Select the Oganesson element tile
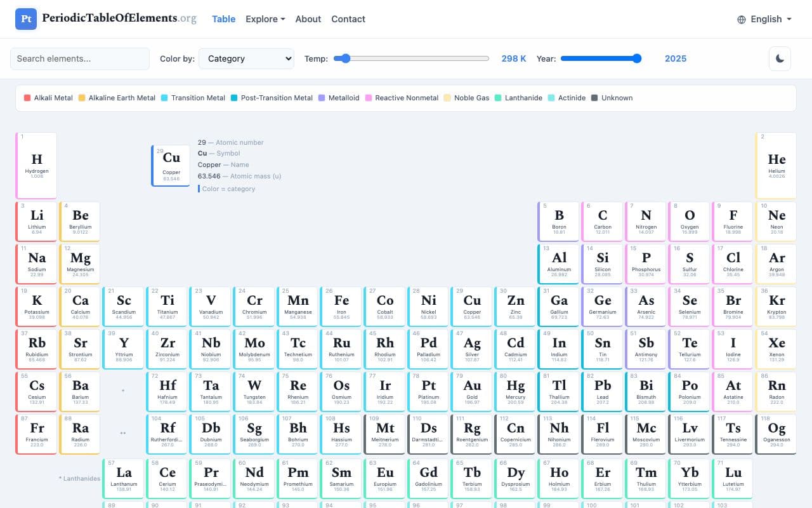Image resolution: width=812 pixels, height=508 pixels. [x=776, y=433]
